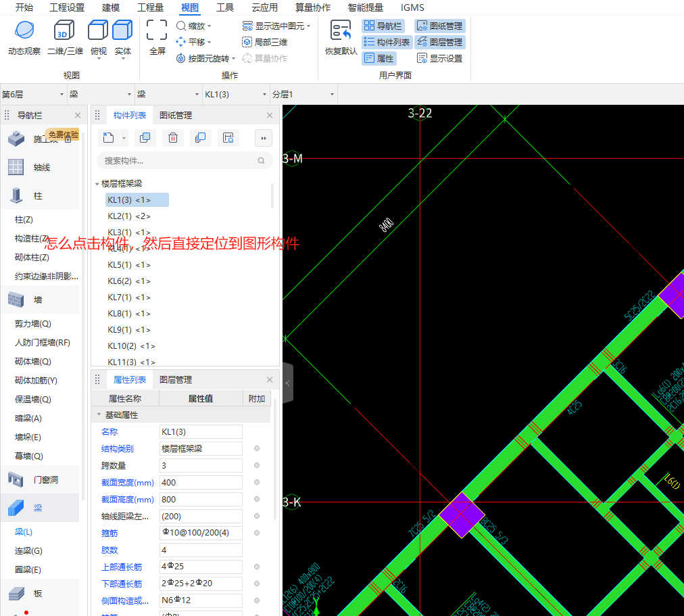
Task: Click the component archive save icon
Action: click(x=228, y=139)
